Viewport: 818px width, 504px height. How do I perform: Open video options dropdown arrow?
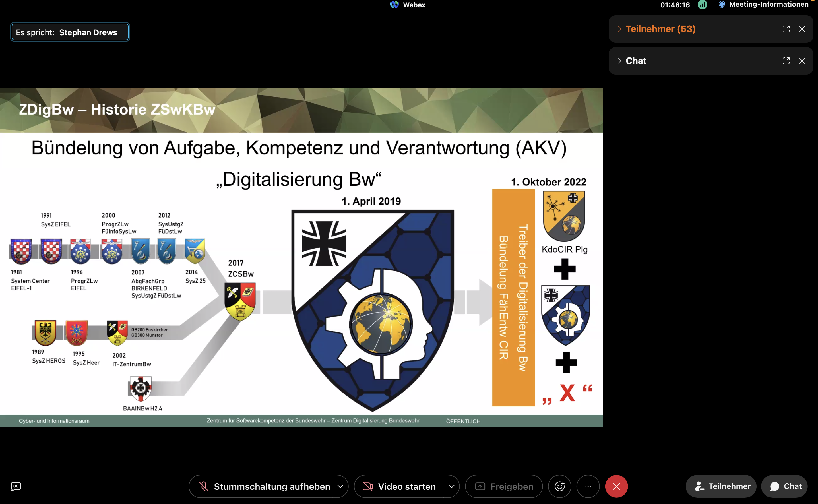(x=451, y=486)
